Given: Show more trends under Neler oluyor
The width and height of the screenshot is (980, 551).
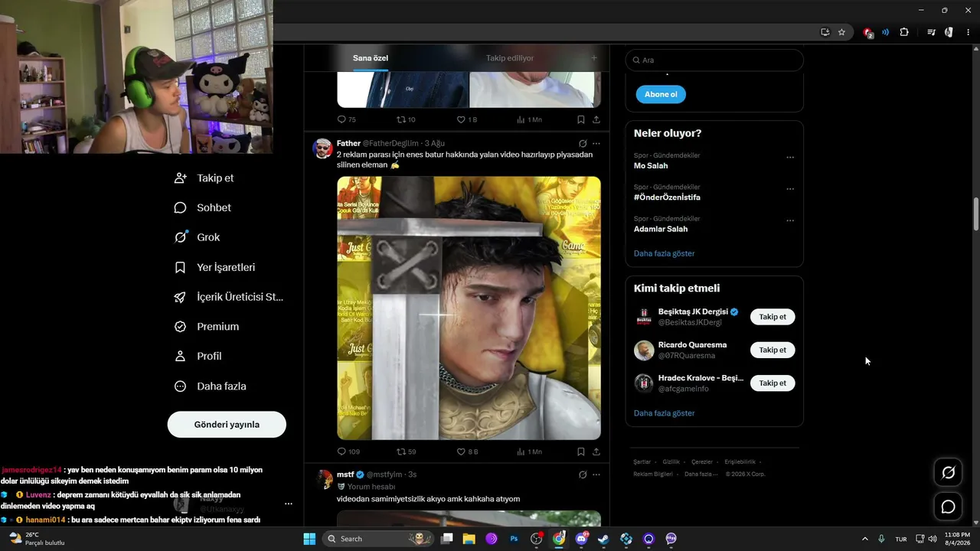Looking at the screenshot, I should click(x=665, y=253).
